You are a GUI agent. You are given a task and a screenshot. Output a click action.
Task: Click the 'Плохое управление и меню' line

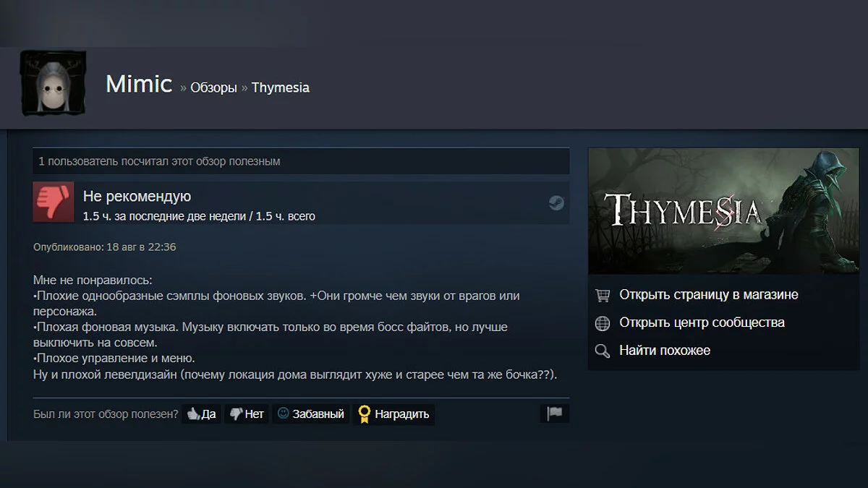(x=114, y=359)
